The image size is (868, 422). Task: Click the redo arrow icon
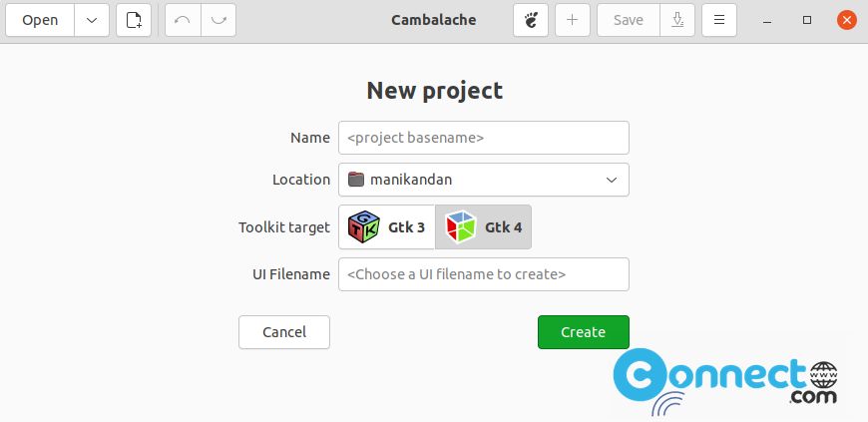click(218, 21)
